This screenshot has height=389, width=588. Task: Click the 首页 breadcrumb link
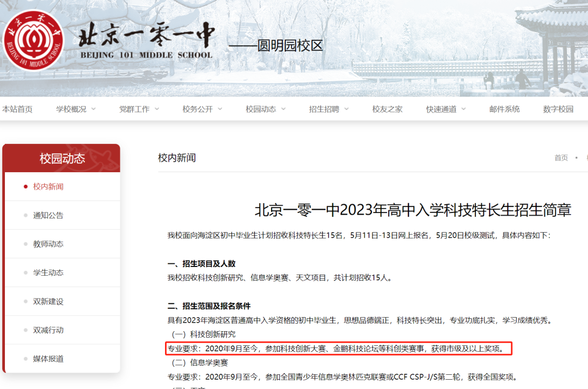[x=561, y=158]
